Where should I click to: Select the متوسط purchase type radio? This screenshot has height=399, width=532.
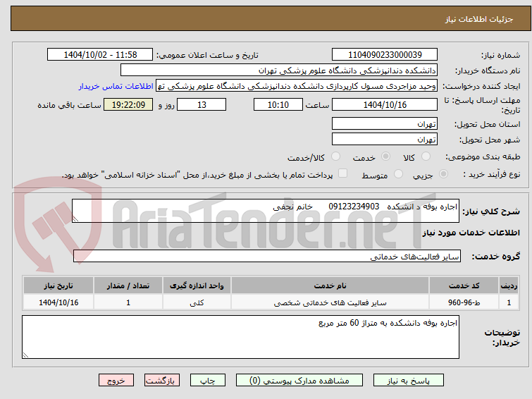coord(398,174)
